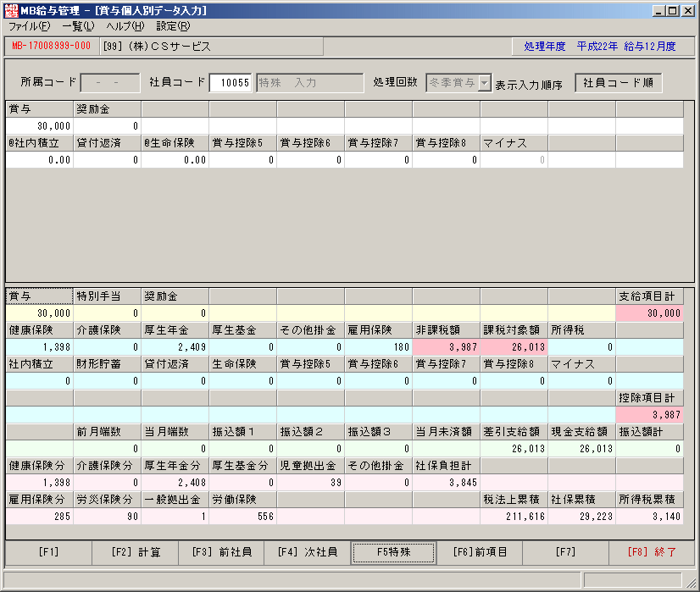Click the 非課税額 value 3,987
The image size is (700, 592).
click(x=447, y=347)
